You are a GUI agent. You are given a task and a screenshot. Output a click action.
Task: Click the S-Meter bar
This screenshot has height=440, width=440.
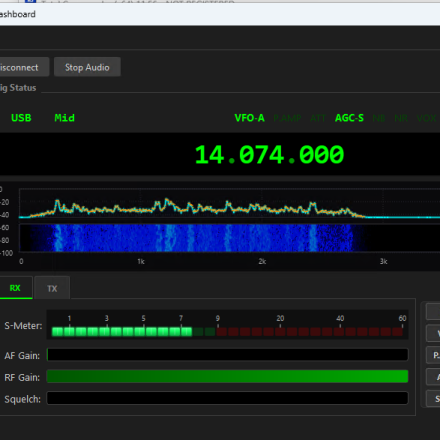(x=227, y=325)
